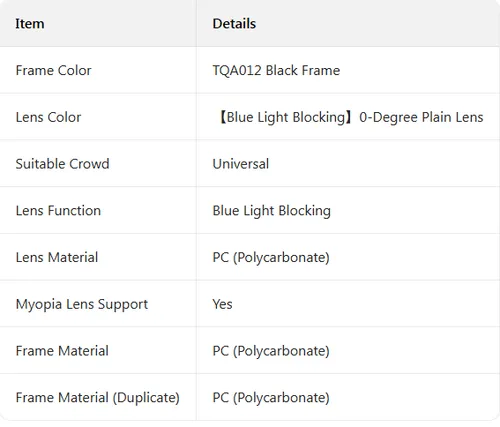
Task: Click the Details column header
Action: (234, 24)
